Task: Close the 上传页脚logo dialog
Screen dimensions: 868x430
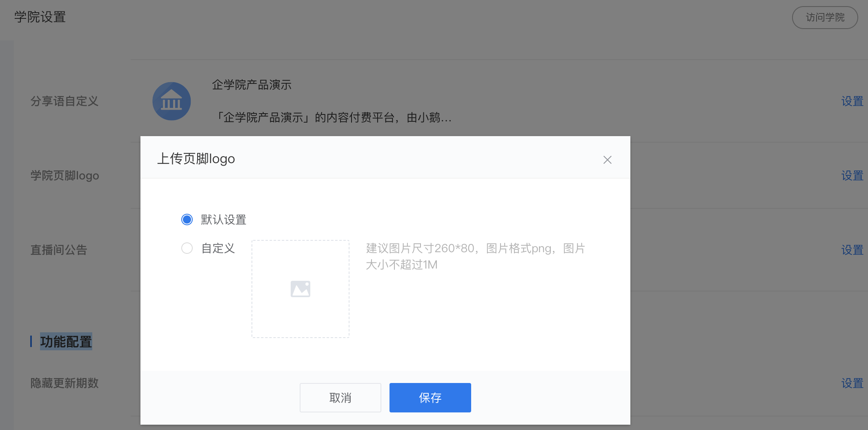Action: point(607,160)
